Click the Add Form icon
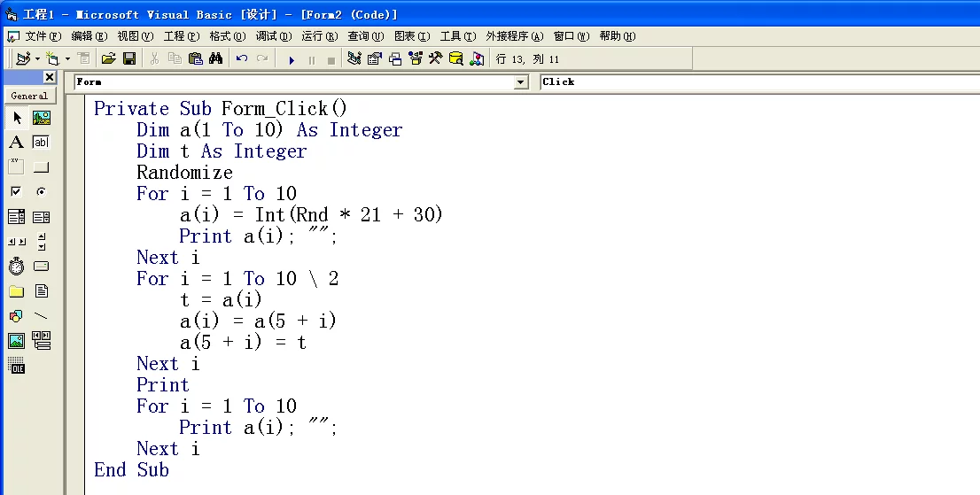Image resolution: width=980 pixels, height=495 pixels. click(x=52, y=58)
